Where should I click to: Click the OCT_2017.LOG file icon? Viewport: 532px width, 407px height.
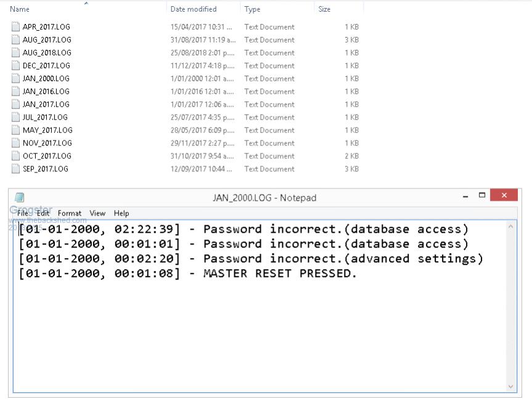[x=16, y=156]
